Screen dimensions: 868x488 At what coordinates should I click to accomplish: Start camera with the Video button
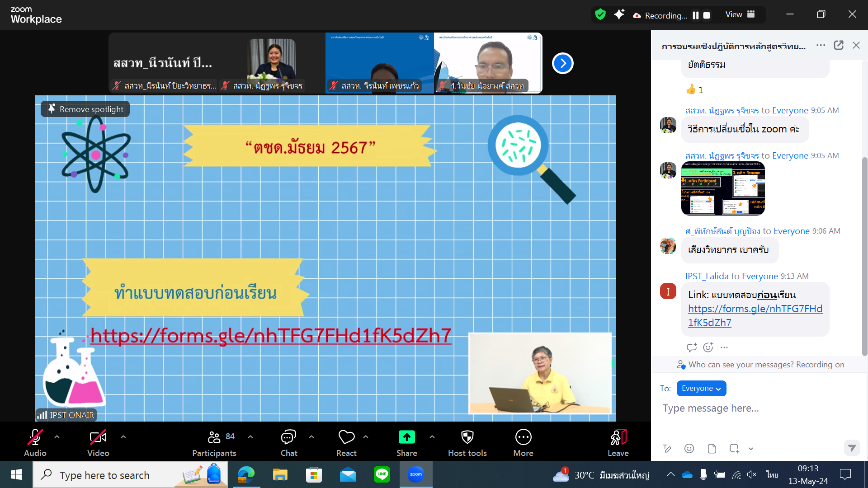click(98, 443)
